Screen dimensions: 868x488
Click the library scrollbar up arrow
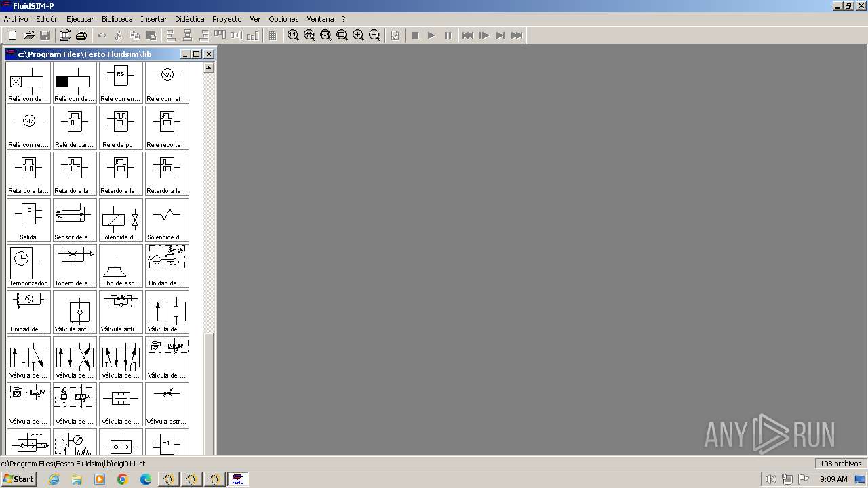(x=208, y=68)
